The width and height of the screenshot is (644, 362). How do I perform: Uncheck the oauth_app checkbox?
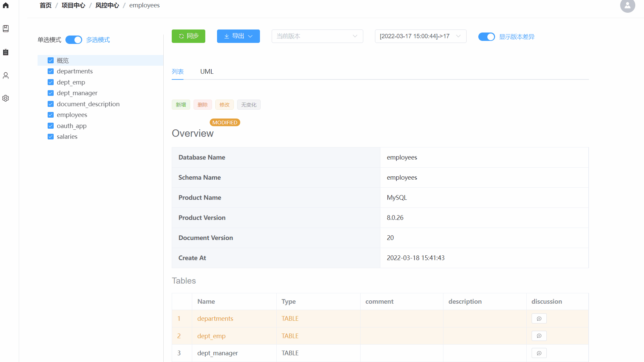click(51, 126)
